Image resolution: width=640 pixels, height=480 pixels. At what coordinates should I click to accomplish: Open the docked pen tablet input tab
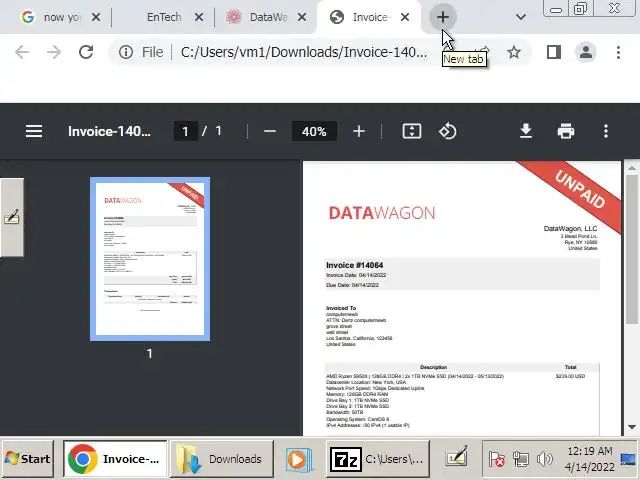(11, 217)
